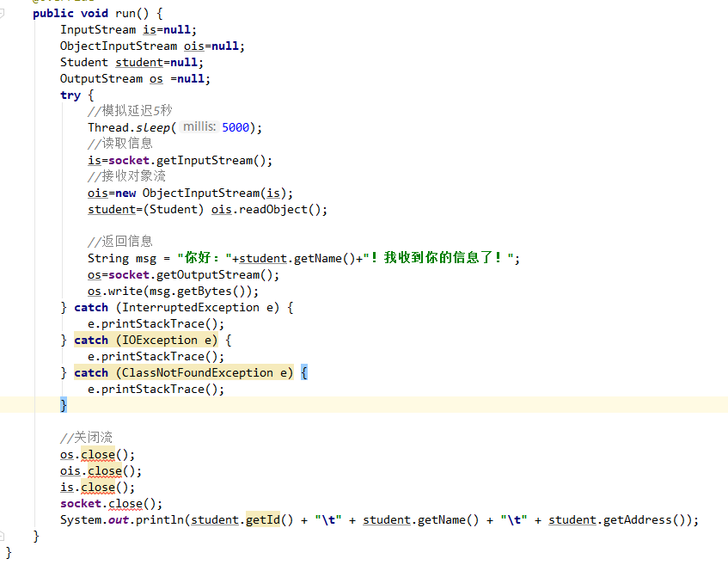Click the comment '//模拟延迟5秒'
The image size is (728, 571).
pos(130,111)
